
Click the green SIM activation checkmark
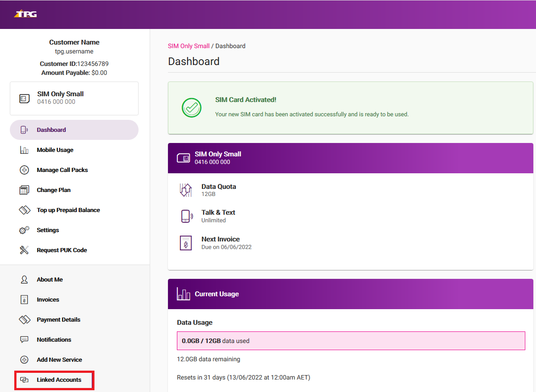[x=191, y=108]
